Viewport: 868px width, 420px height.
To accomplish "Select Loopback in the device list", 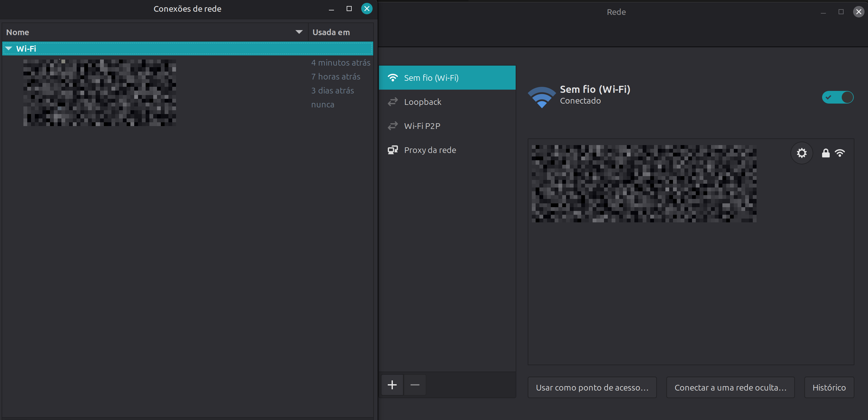I will (x=422, y=102).
